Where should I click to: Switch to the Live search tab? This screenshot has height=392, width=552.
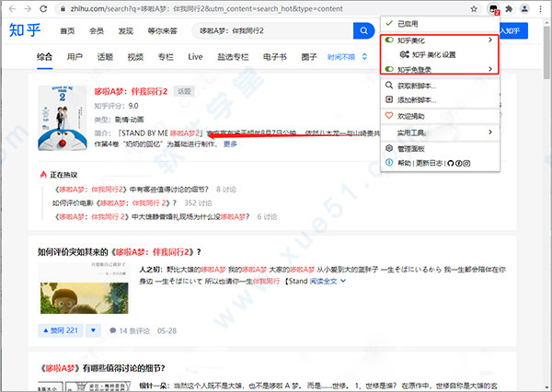point(195,57)
